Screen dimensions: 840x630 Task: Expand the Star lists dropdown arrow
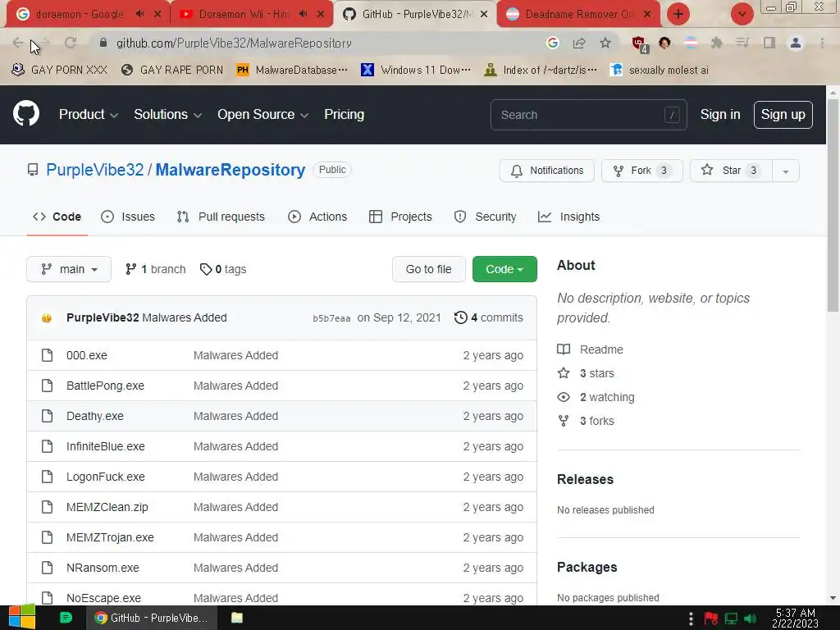786,171
